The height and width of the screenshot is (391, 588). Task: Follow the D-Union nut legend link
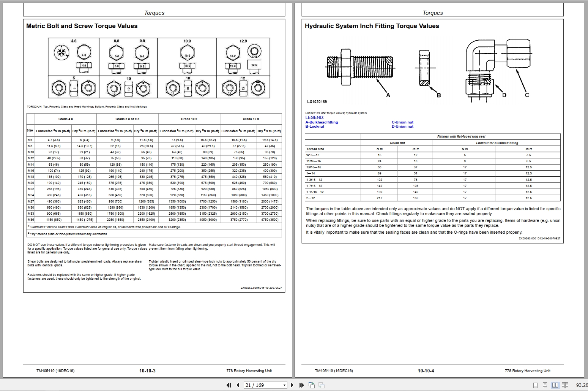pyautogui.click(x=402, y=126)
